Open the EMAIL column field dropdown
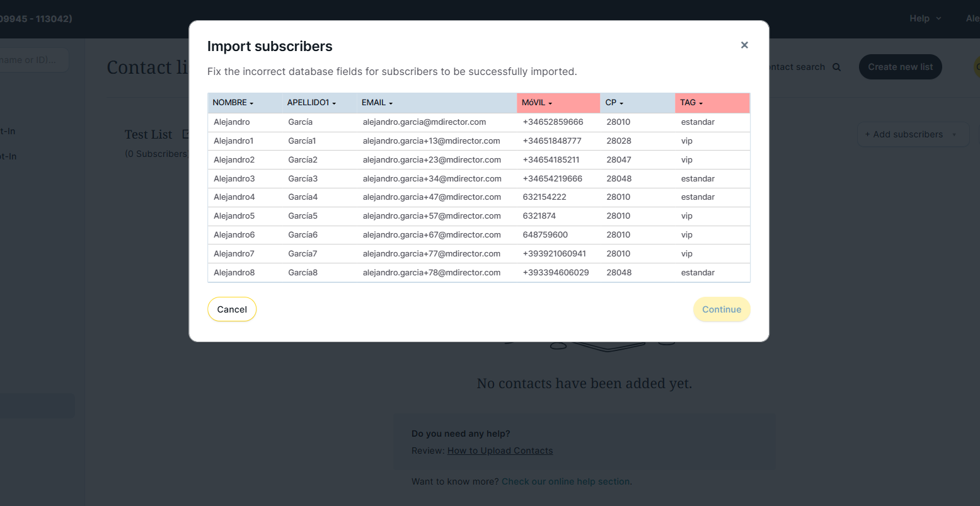 coord(378,103)
